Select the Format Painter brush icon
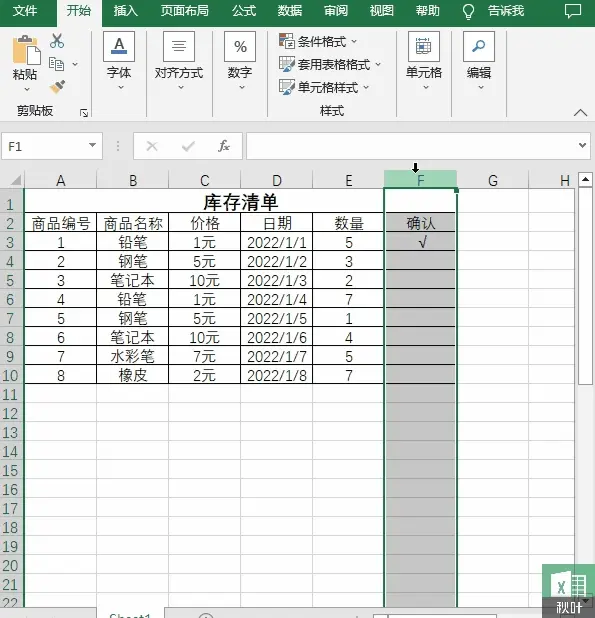The image size is (595, 618). pos(58,87)
